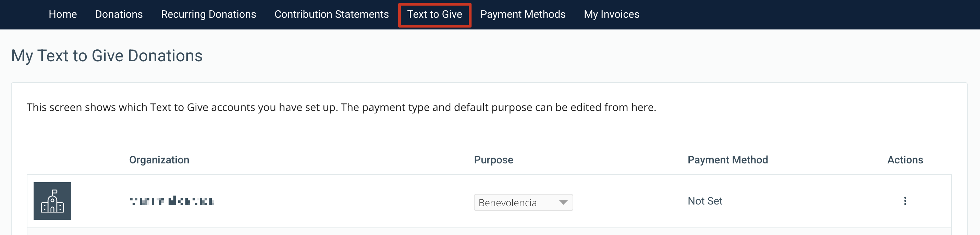
Task: View Contribution Statements page
Action: click(x=331, y=14)
